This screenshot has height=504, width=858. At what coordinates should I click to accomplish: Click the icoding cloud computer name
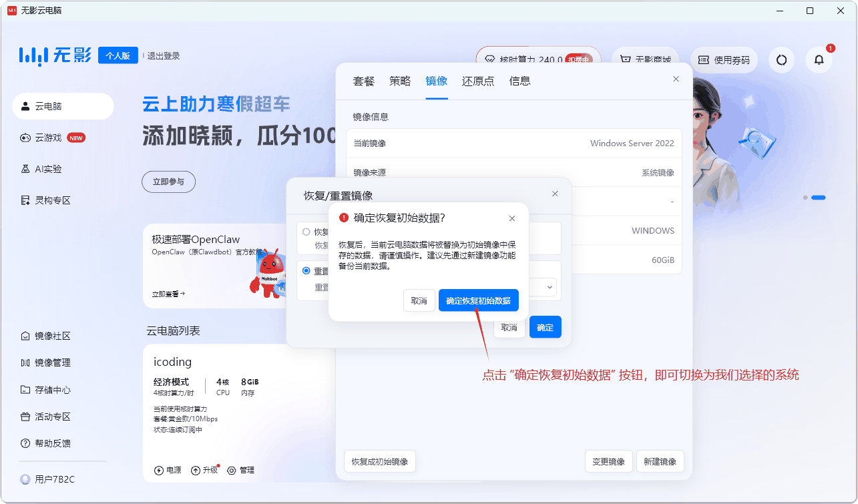(x=172, y=362)
